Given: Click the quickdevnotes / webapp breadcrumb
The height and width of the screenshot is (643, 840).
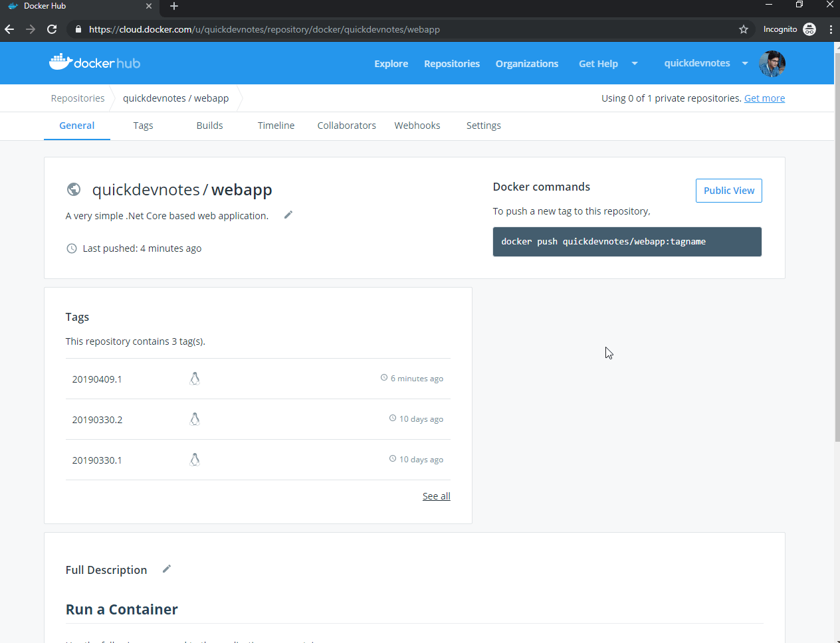Looking at the screenshot, I should (176, 98).
